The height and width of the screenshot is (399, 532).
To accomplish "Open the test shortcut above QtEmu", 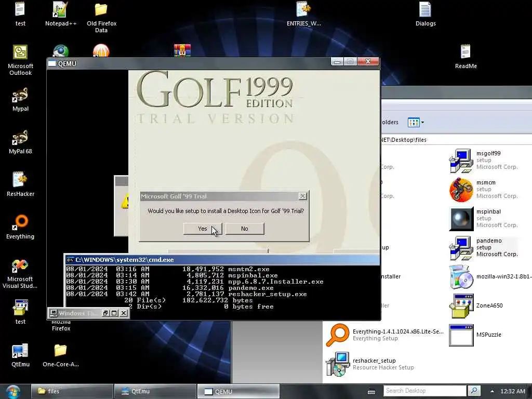I will [20, 312].
